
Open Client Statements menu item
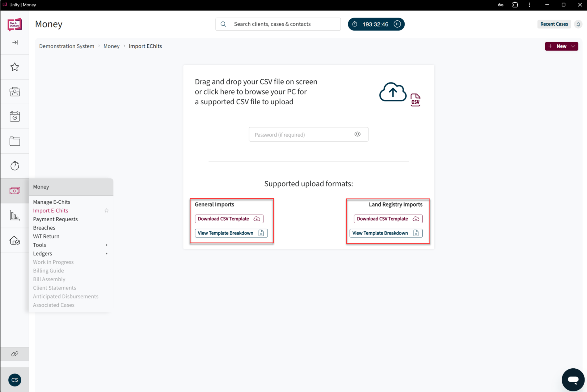(x=55, y=288)
